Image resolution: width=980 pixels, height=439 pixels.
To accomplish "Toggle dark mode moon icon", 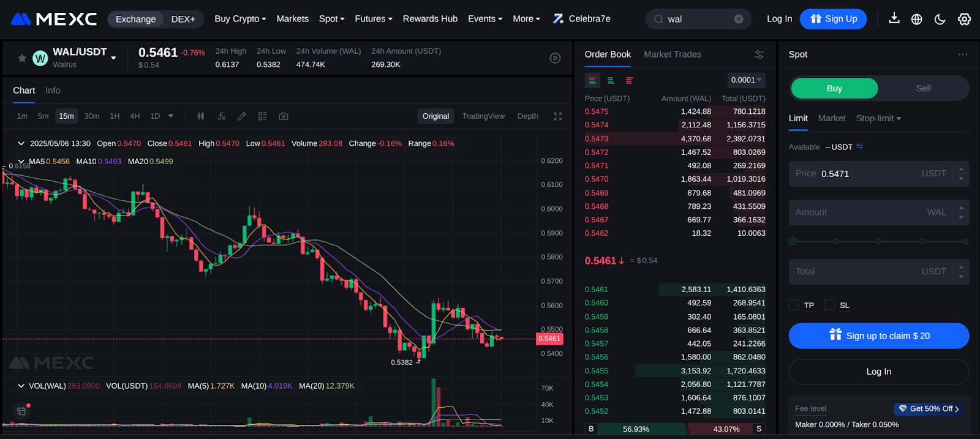I will [x=940, y=19].
